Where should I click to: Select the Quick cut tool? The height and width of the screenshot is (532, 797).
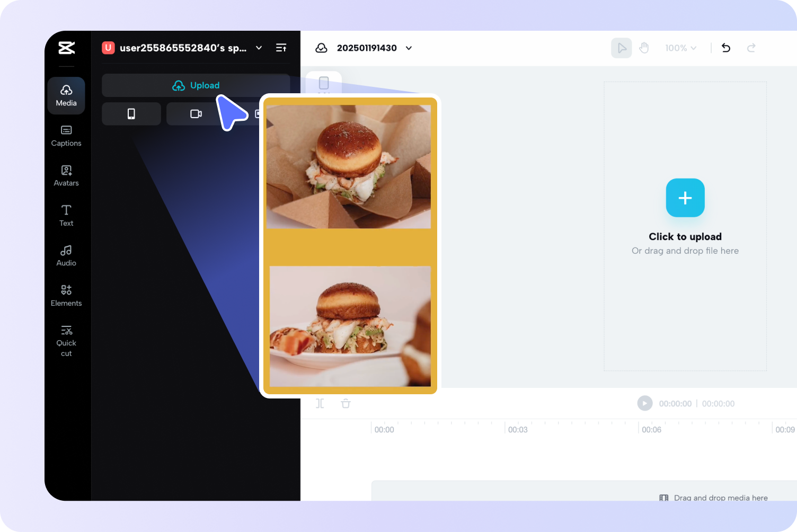tap(66, 339)
